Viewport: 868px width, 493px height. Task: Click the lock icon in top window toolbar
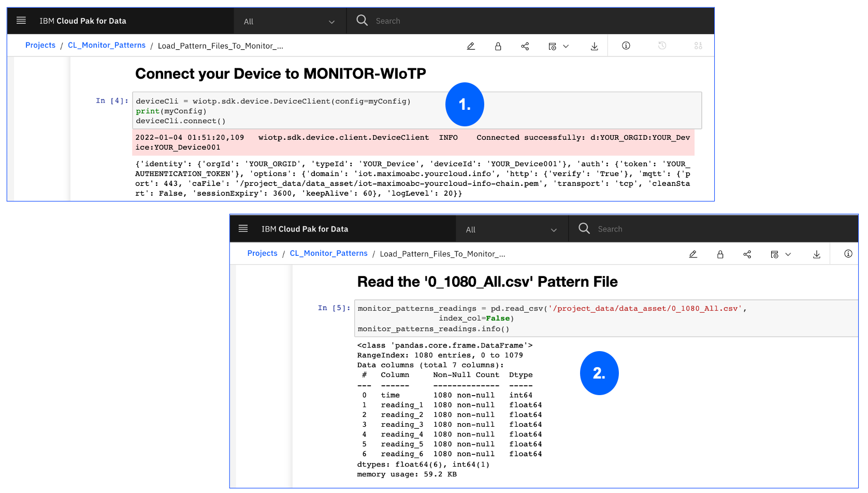point(498,46)
